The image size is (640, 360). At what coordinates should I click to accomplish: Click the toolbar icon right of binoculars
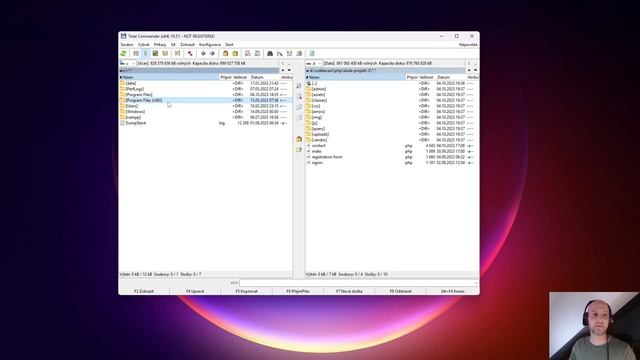pos(280,53)
